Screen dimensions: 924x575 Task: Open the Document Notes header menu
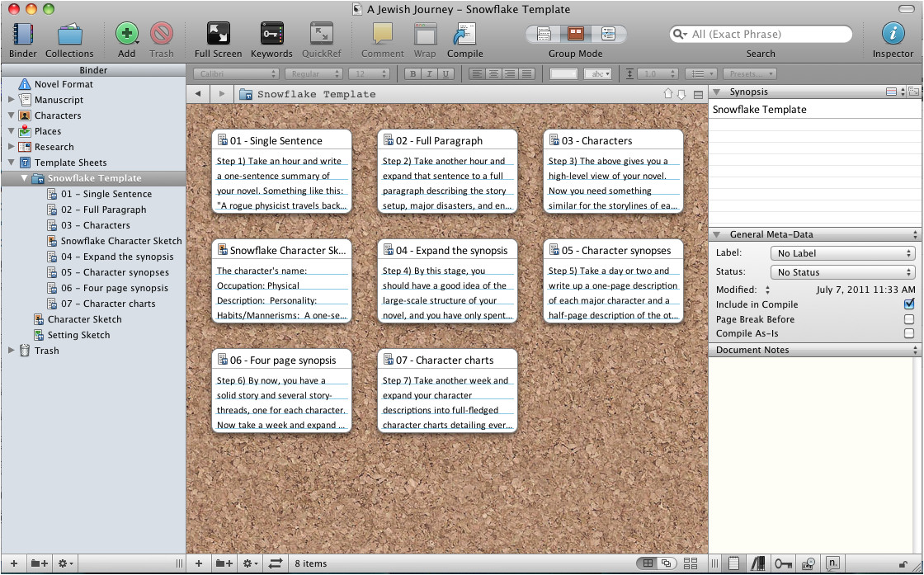(915, 350)
